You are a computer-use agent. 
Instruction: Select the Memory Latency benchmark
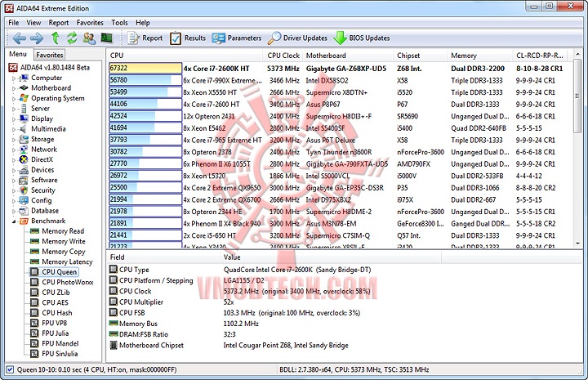coord(67,262)
